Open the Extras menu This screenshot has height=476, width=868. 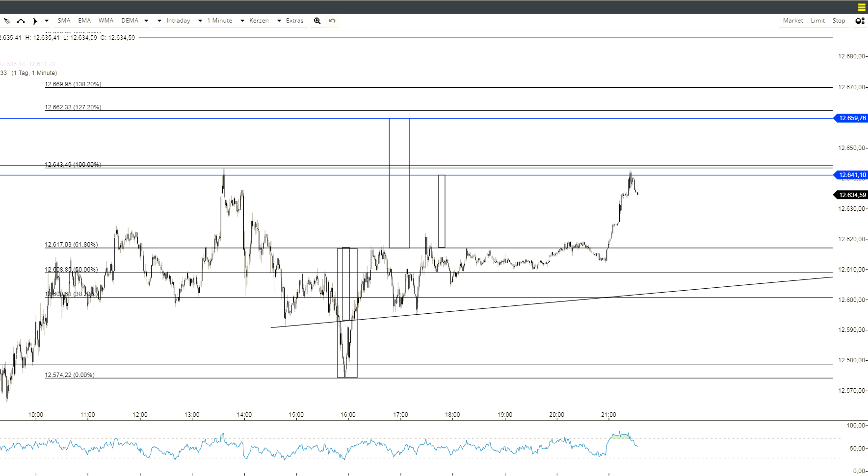click(x=294, y=21)
